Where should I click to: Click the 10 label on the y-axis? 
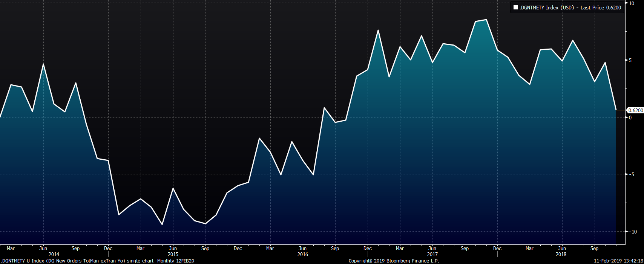(x=632, y=3)
